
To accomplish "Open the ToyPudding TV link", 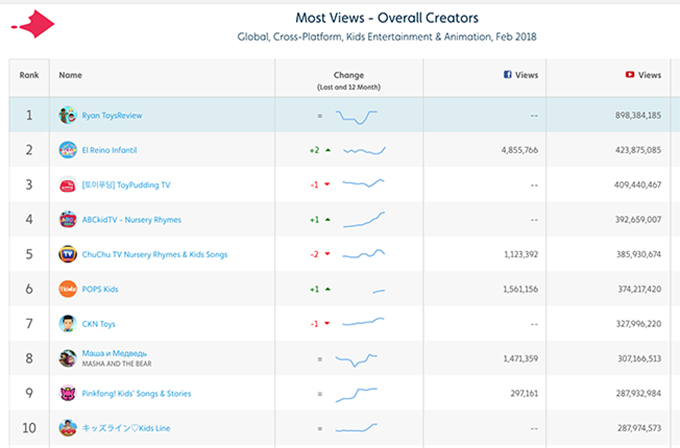I will click(x=126, y=185).
